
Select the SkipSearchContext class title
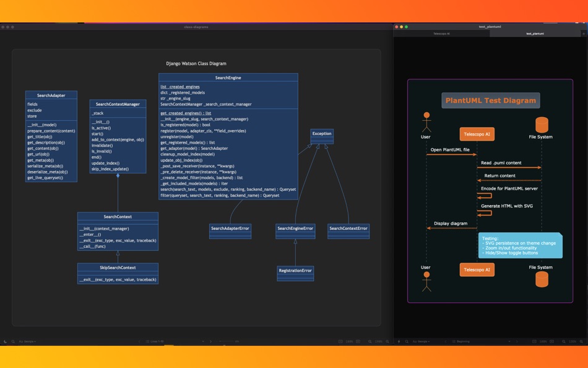click(x=118, y=268)
